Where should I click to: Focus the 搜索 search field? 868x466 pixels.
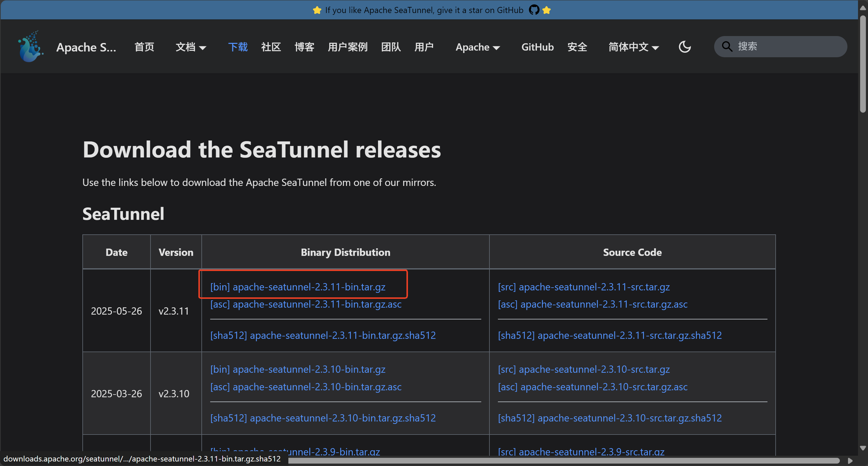[780, 47]
